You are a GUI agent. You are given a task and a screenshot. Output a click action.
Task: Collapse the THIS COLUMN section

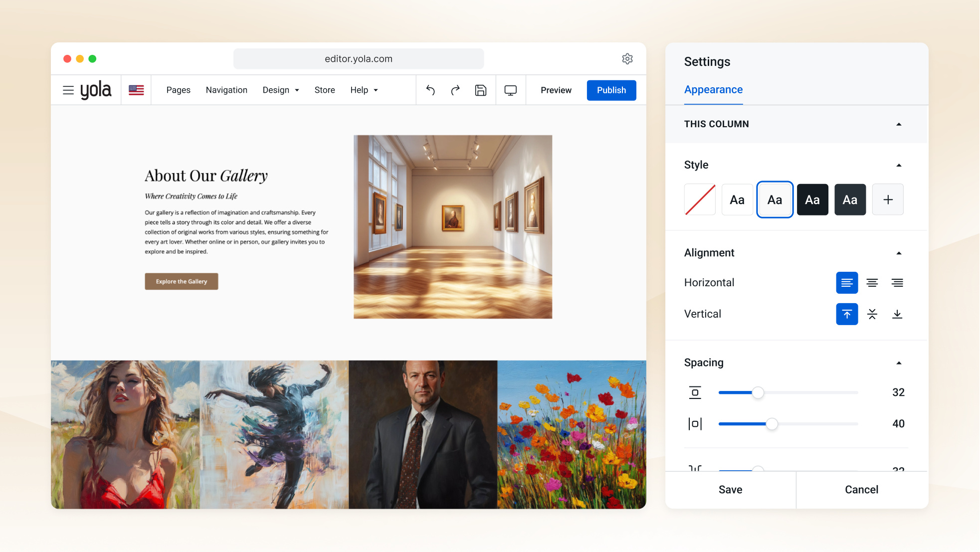pos(899,124)
